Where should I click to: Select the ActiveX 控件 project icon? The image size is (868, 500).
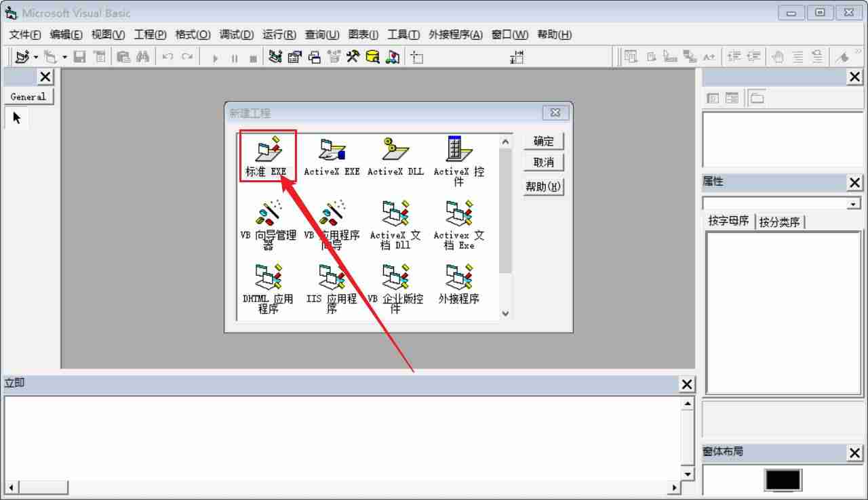pos(459,161)
